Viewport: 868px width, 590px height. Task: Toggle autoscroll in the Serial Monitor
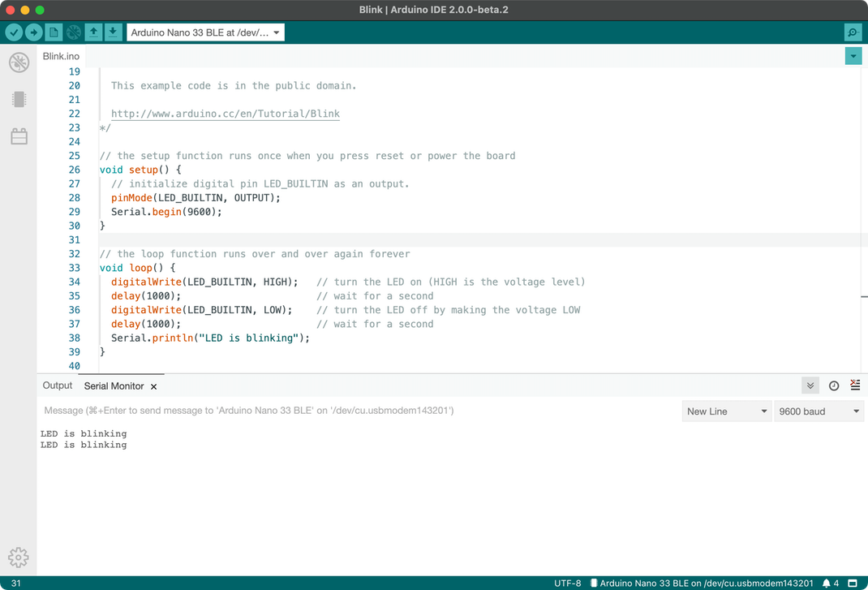[810, 385]
